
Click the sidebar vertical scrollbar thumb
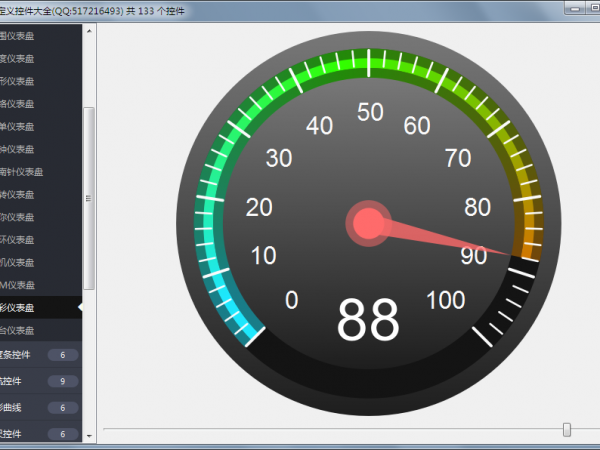89,197
